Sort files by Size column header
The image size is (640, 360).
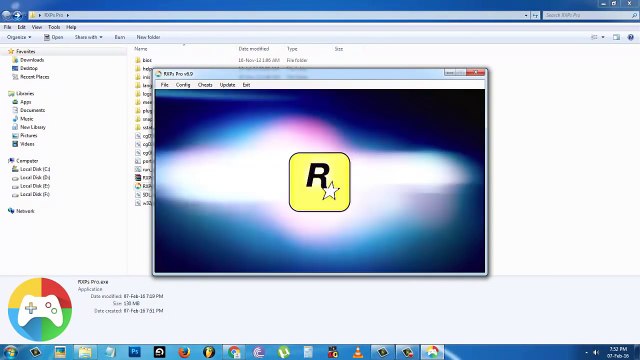339,49
